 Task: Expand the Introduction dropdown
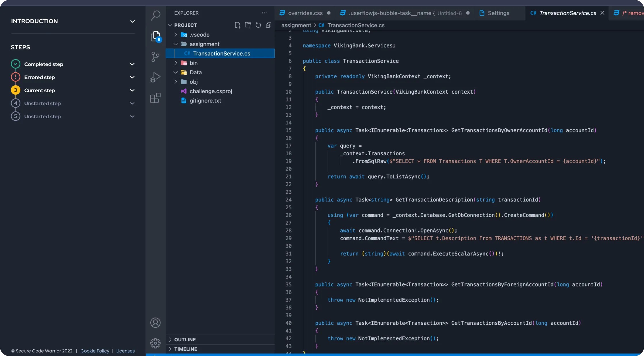tap(132, 21)
